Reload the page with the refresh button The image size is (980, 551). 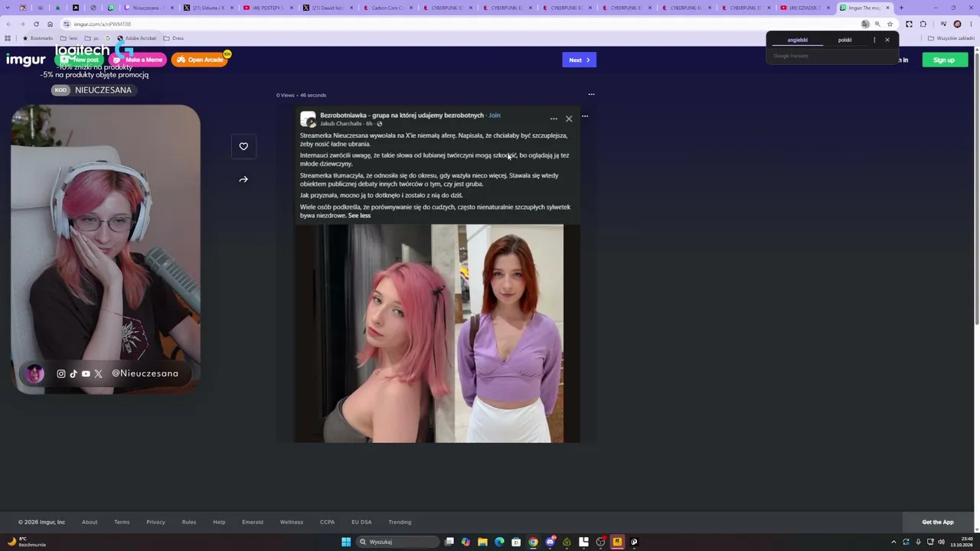pos(36,24)
